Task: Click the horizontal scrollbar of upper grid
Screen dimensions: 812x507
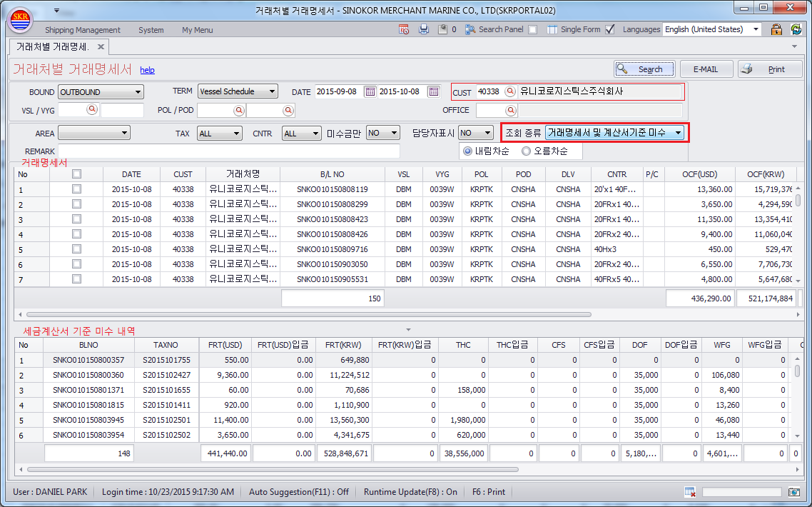Action: 309,314
